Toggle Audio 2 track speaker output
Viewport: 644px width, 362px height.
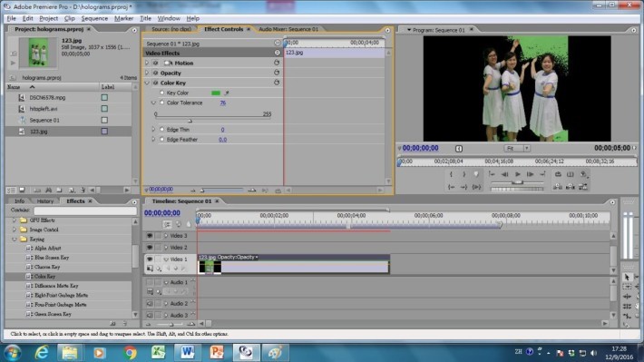[149, 304]
